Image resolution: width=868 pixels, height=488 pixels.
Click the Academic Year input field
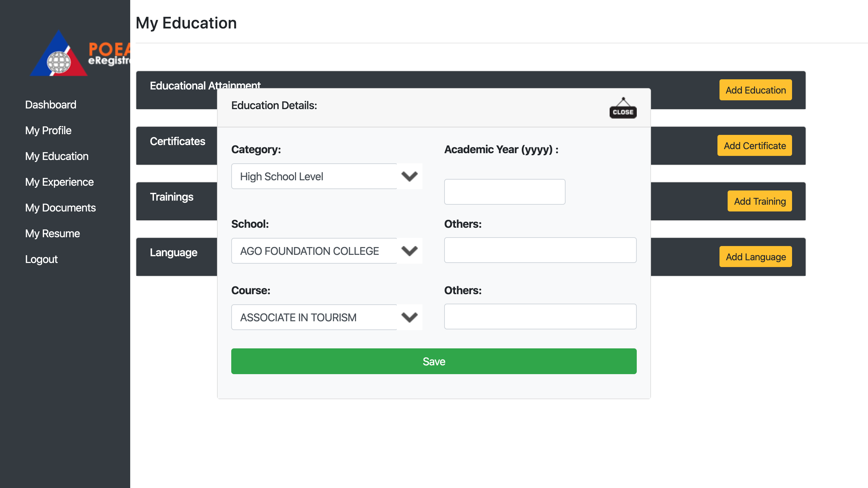tap(505, 192)
